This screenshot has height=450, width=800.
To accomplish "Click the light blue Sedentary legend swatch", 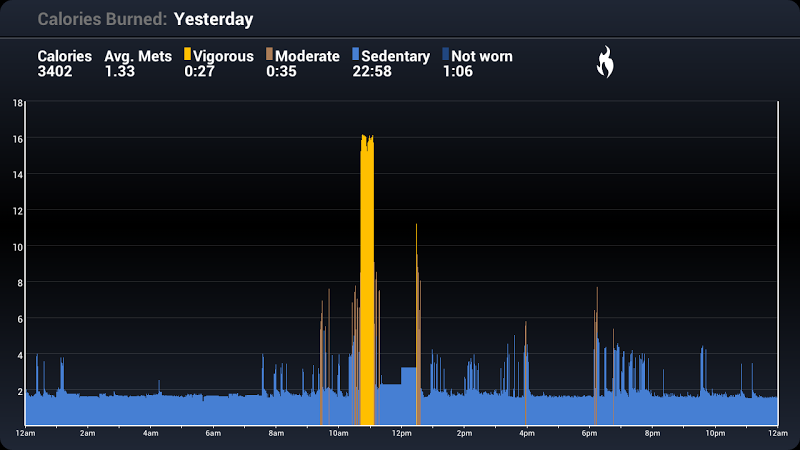I will pos(356,55).
